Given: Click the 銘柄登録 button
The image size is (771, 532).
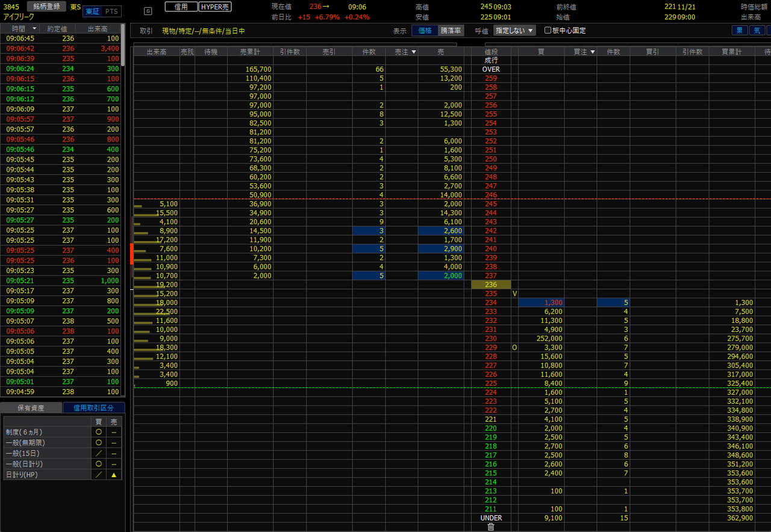Looking at the screenshot, I should point(46,7).
